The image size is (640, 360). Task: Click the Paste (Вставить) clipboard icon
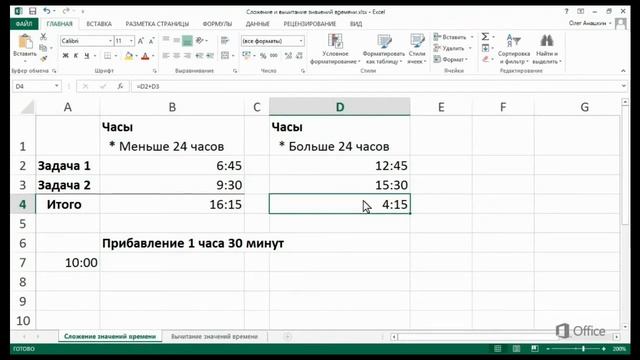(x=25, y=42)
